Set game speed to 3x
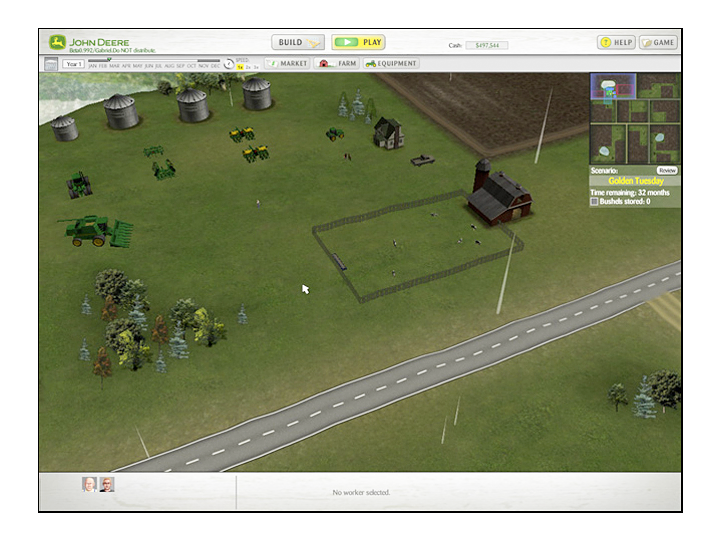This screenshot has width=720, height=540. pyautogui.click(x=256, y=67)
